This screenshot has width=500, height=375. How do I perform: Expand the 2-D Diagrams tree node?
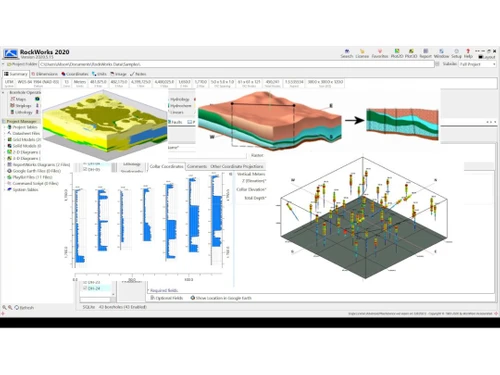point(4,152)
